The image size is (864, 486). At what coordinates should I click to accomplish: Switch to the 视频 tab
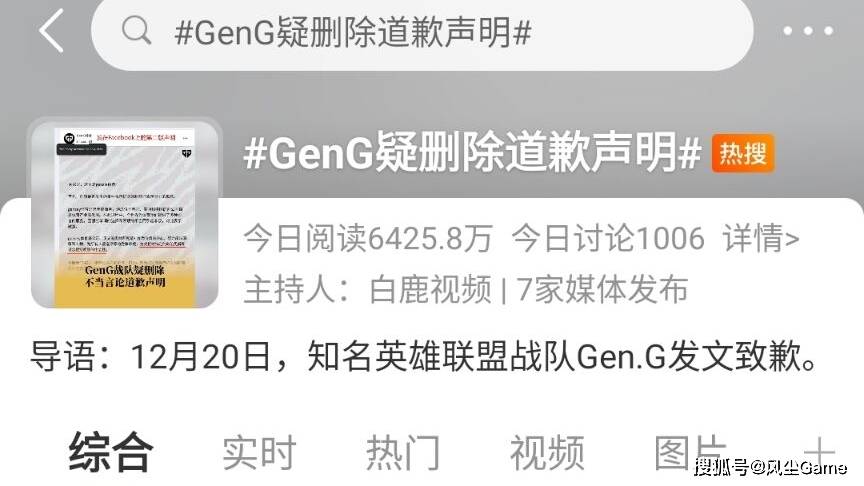coord(547,453)
